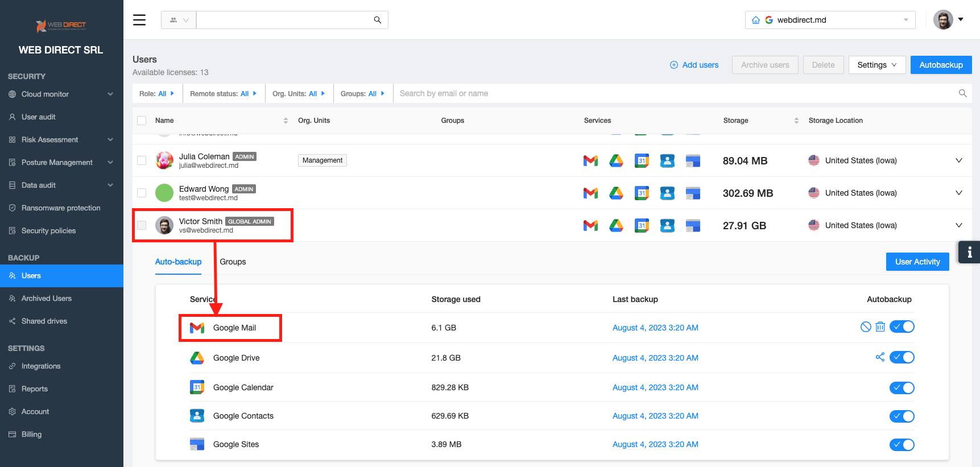
Task: Click the blue Autobackup button
Action: click(941, 65)
